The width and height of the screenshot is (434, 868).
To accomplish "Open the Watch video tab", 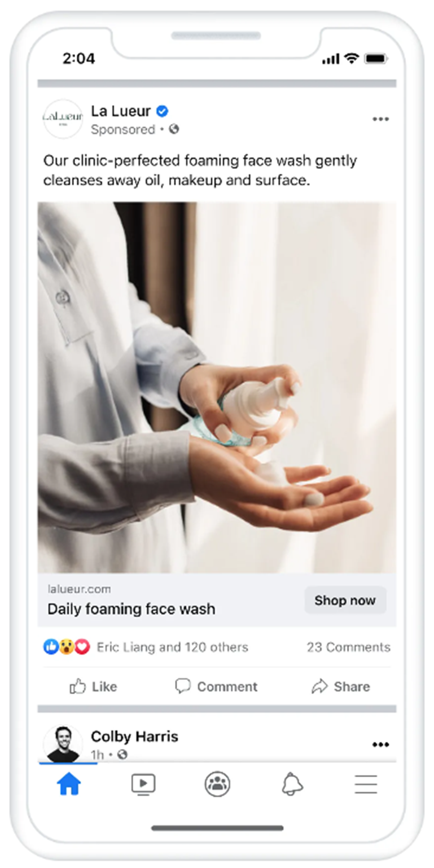I will [143, 784].
